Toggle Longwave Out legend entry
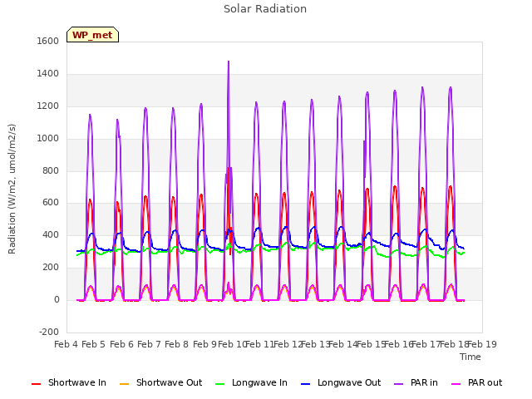The width and height of the screenshot is (532, 399). [341, 382]
